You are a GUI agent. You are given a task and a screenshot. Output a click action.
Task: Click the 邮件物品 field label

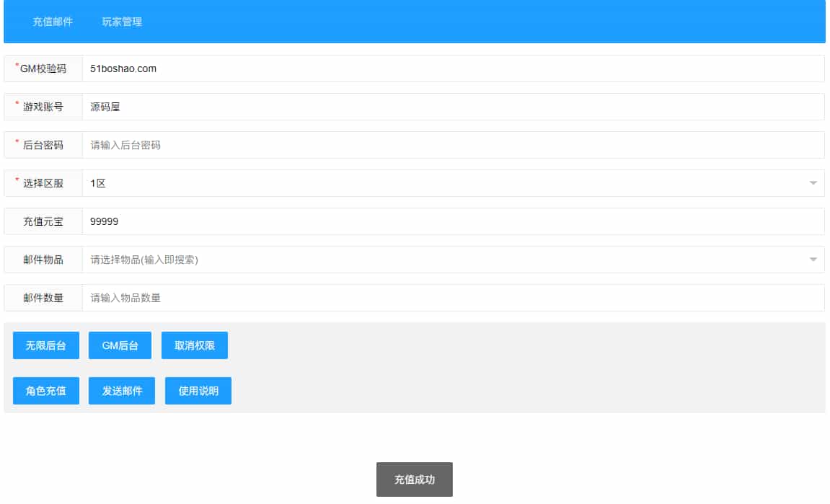coord(43,260)
